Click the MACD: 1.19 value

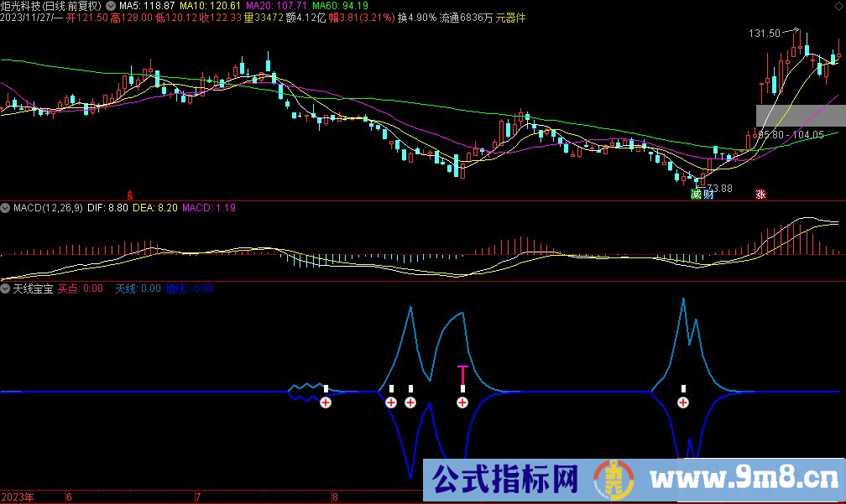[x=209, y=207]
